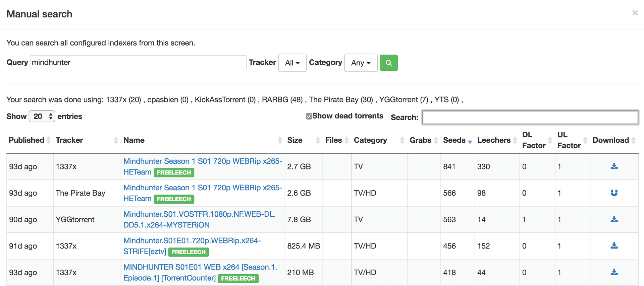
Task: Sort table by Published column header
Action: click(26, 140)
